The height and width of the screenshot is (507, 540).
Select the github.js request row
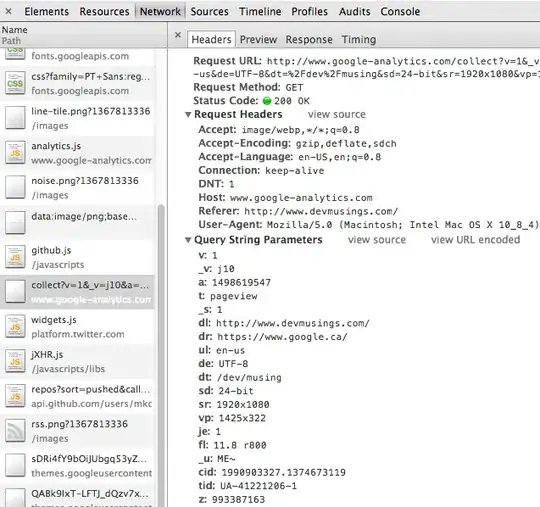click(x=77, y=257)
